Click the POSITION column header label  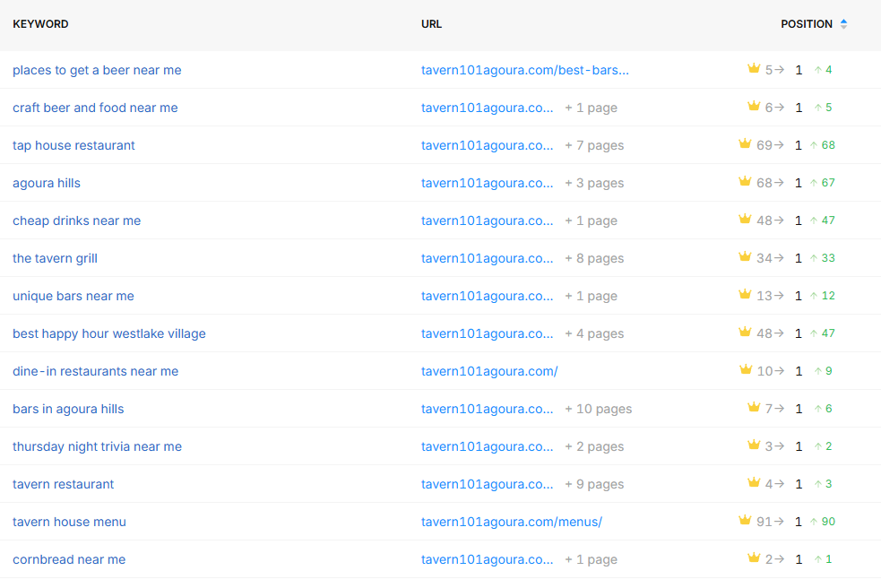tap(806, 24)
